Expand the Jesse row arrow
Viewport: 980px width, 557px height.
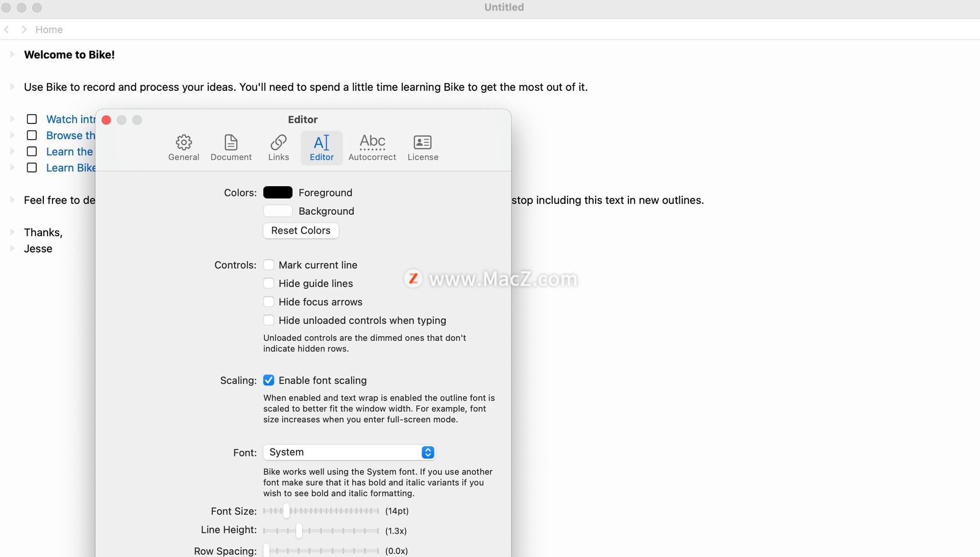coord(12,248)
